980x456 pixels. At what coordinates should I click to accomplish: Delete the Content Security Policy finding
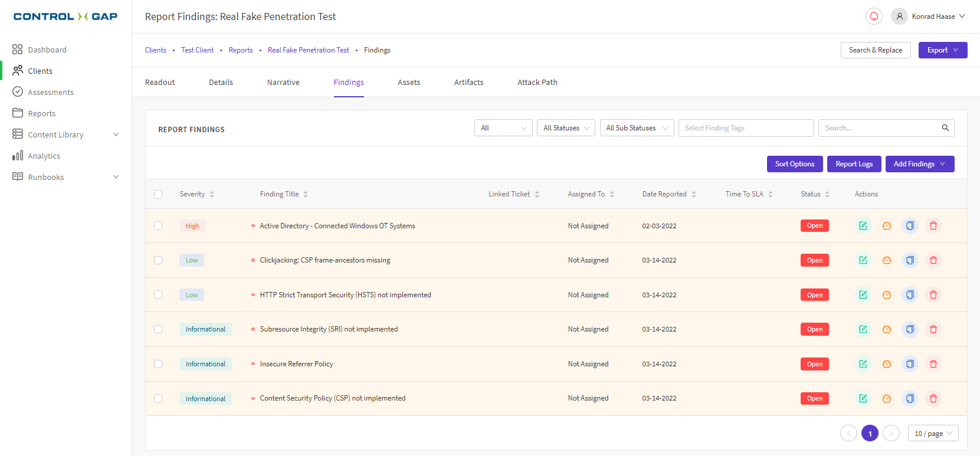[x=933, y=399]
